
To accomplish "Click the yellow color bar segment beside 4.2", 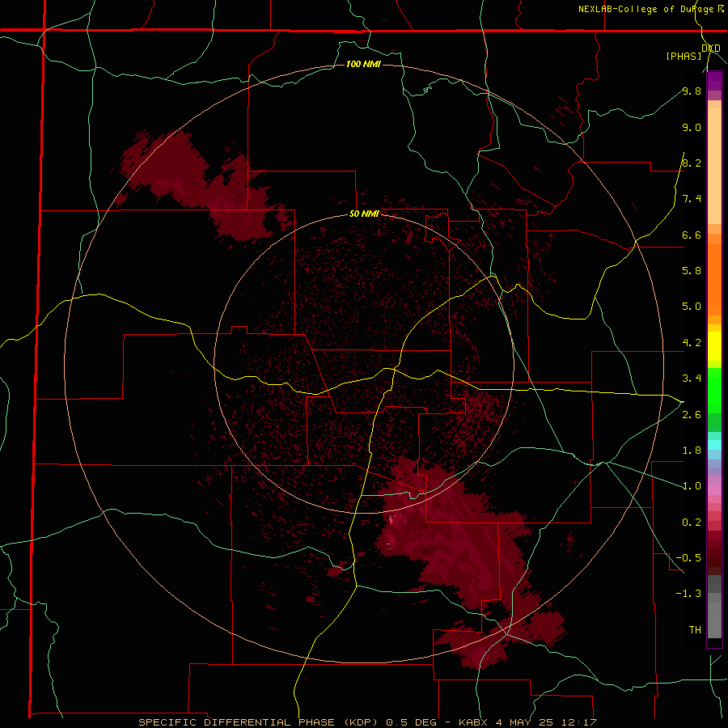I will [714, 345].
